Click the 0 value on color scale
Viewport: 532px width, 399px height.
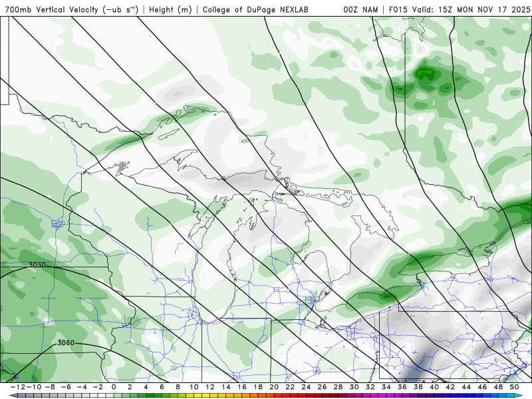[114, 387]
